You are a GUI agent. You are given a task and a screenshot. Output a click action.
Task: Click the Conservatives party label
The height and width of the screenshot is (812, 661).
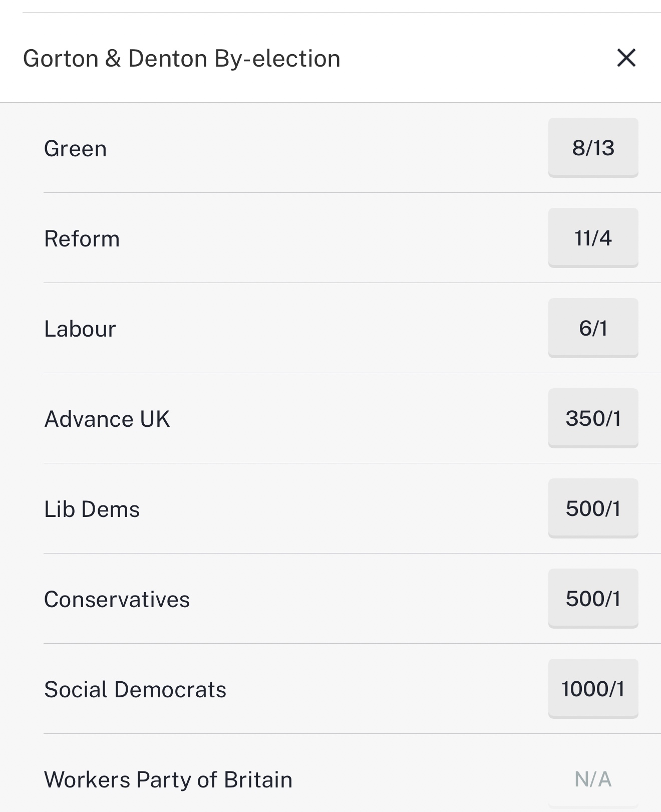[117, 600]
